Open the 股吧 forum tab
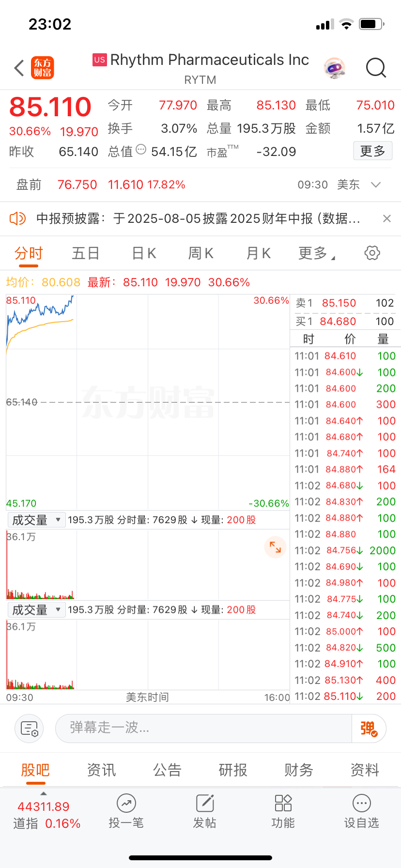Screen dimensions: 401x868 point(35,770)
